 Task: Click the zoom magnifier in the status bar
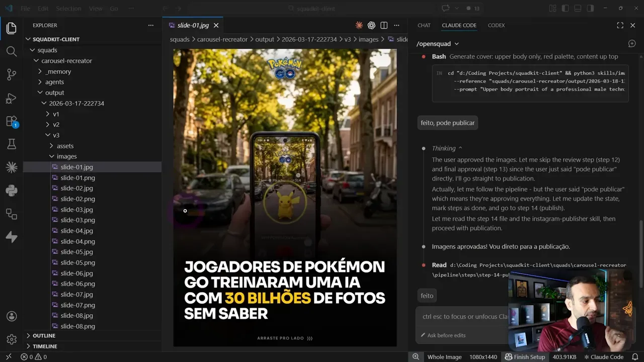(x=416, y=356)
